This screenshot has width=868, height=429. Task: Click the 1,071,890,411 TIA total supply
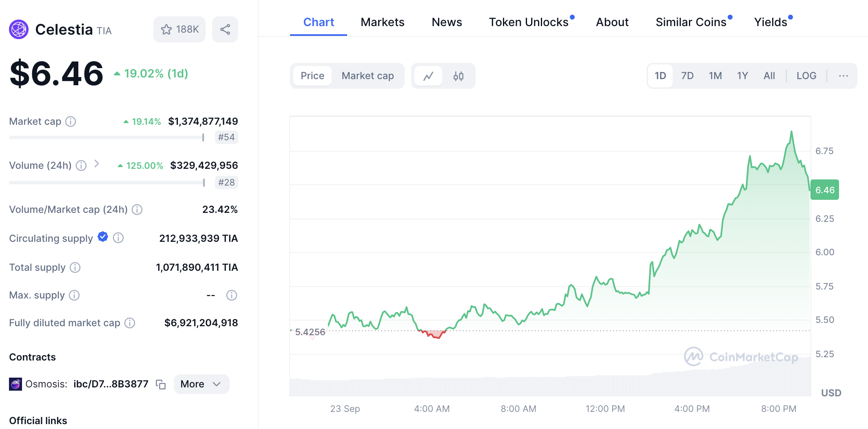click(x=197, y=268)
